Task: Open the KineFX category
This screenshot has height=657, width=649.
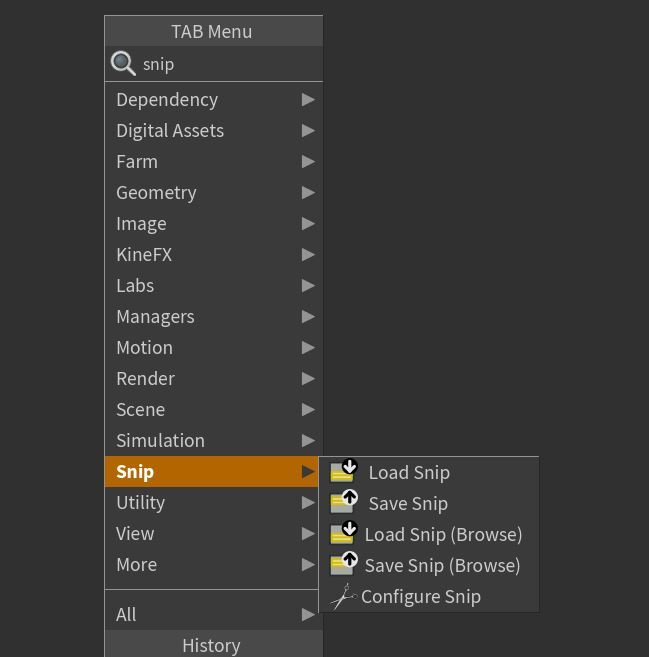Action: tap(144, 255)
